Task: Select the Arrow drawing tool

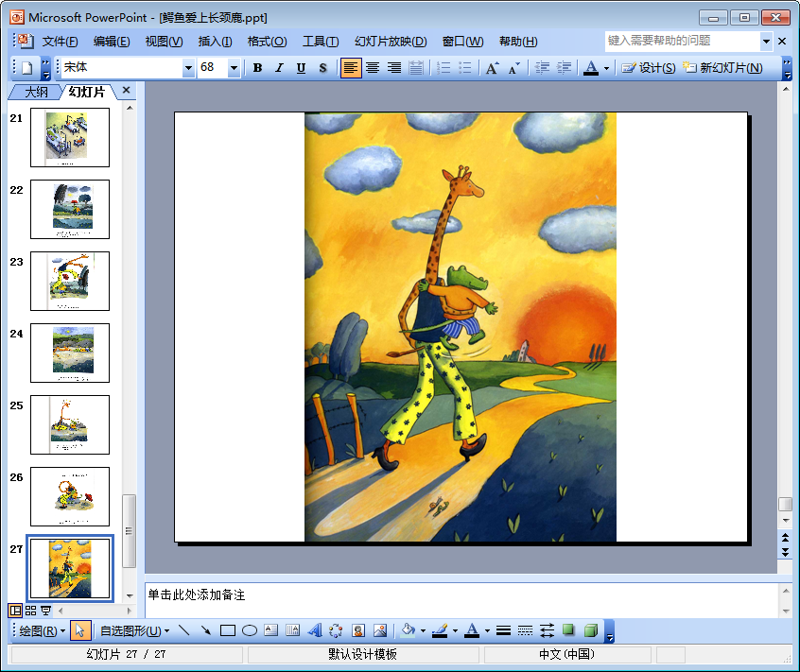Action: [x=205, y=630]
